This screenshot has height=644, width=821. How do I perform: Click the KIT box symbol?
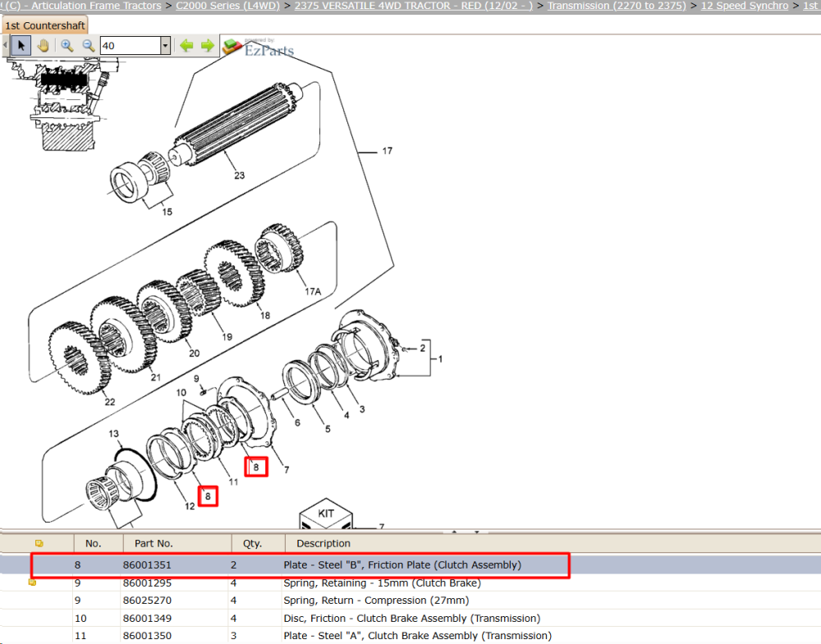click(x=326, y=514)
